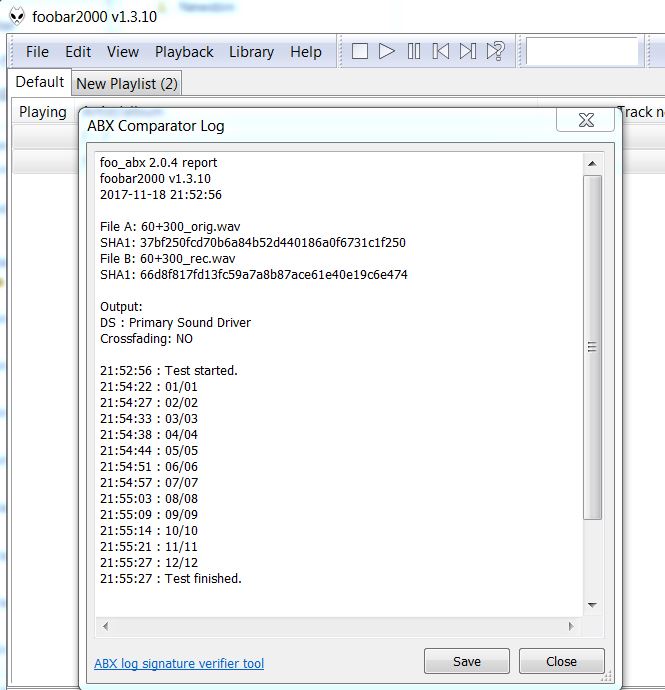Click the '21:55:14 : 10/10' result line
This screenshot has height=690, width=665.
149,531
